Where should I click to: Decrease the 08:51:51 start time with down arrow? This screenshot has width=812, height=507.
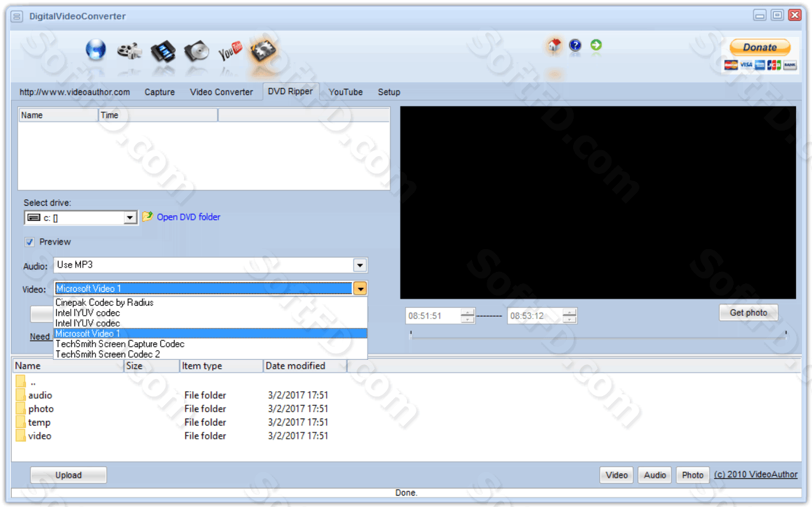point(468,319)
